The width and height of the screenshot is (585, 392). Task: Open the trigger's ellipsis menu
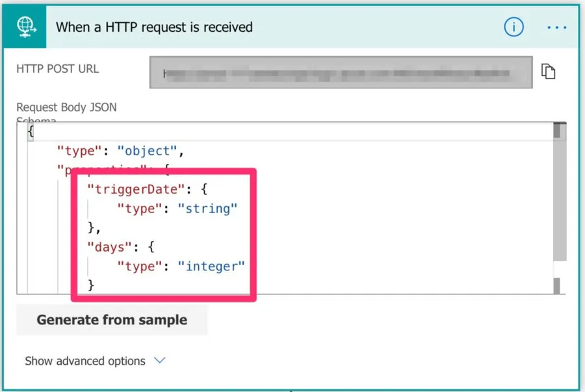[x=557, y=27]
